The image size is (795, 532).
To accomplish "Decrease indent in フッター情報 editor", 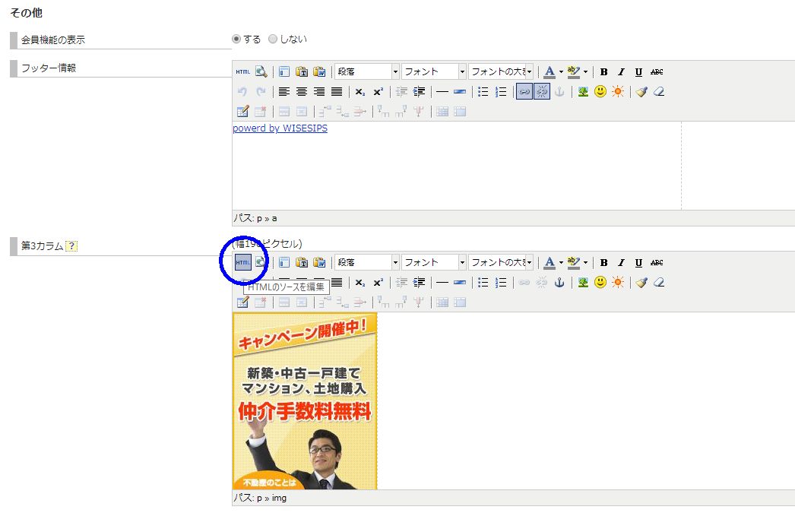I will [401, 92].
